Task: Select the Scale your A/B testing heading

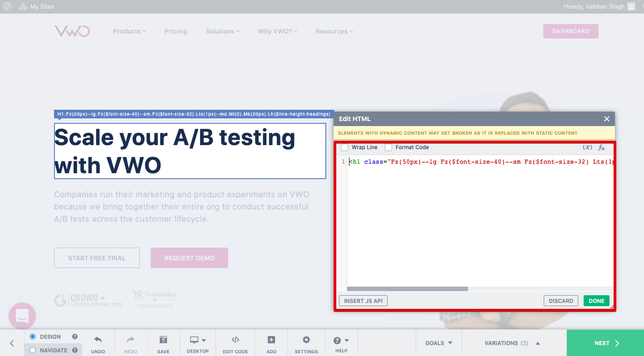Action: pyautogui.click(x=190, y=151)
